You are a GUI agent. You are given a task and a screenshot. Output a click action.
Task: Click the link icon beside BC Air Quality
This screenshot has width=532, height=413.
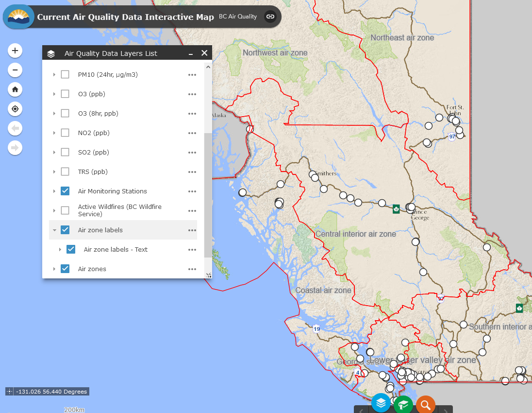(x=270, y=16)
